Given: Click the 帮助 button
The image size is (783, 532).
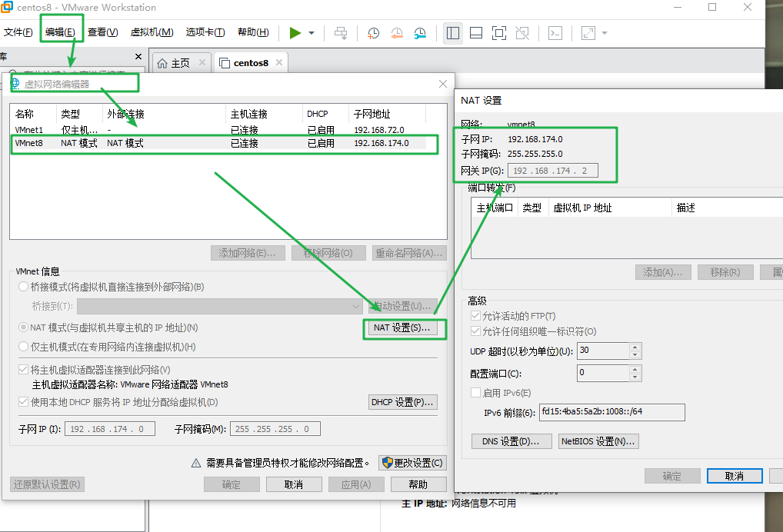Looking at the screenshot, I should 418,484.
